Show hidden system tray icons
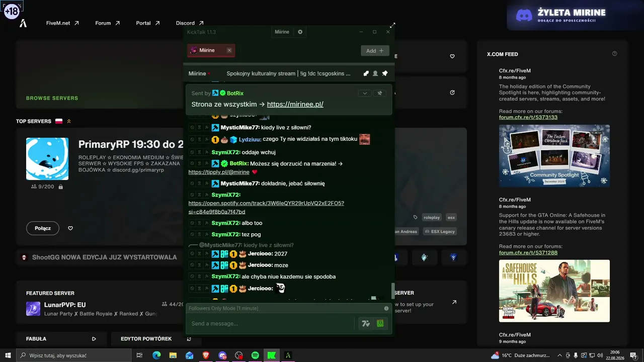 coord(559,355)
